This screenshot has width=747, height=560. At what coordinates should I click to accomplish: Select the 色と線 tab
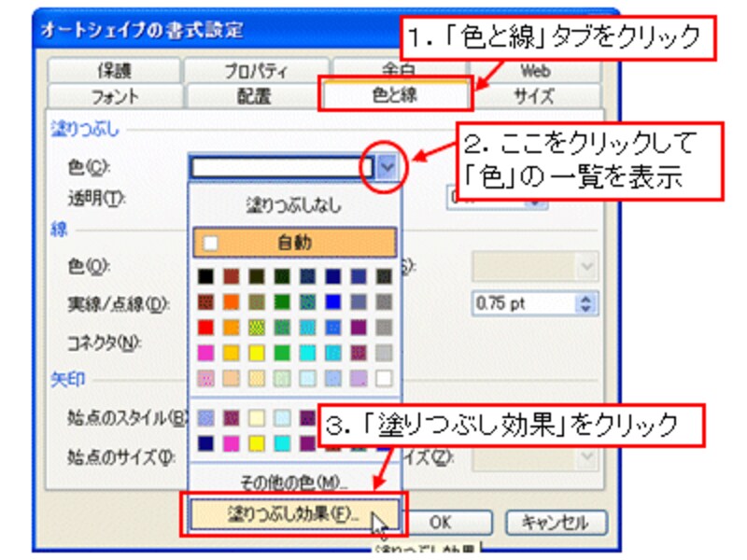395,95
